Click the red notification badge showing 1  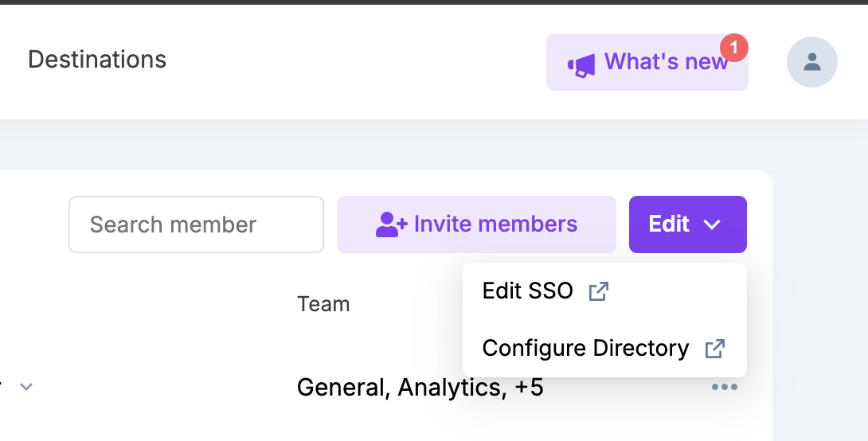click(x=733, y=48)
